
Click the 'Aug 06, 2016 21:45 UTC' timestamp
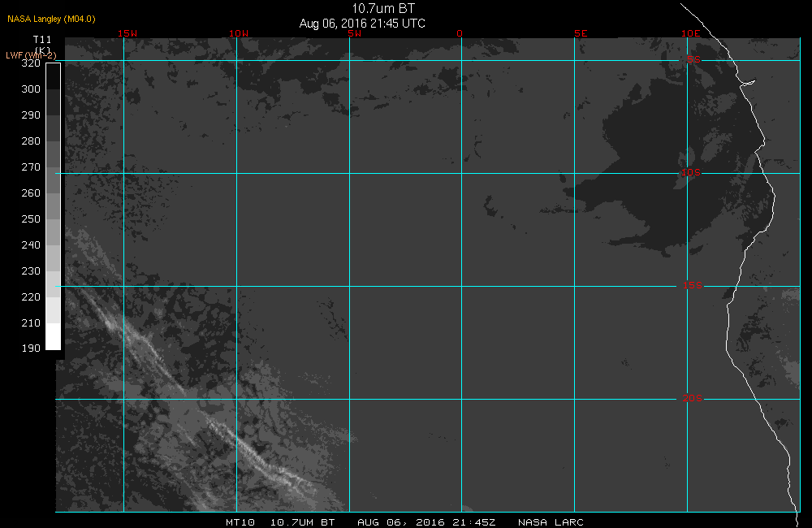pos(362,24)
